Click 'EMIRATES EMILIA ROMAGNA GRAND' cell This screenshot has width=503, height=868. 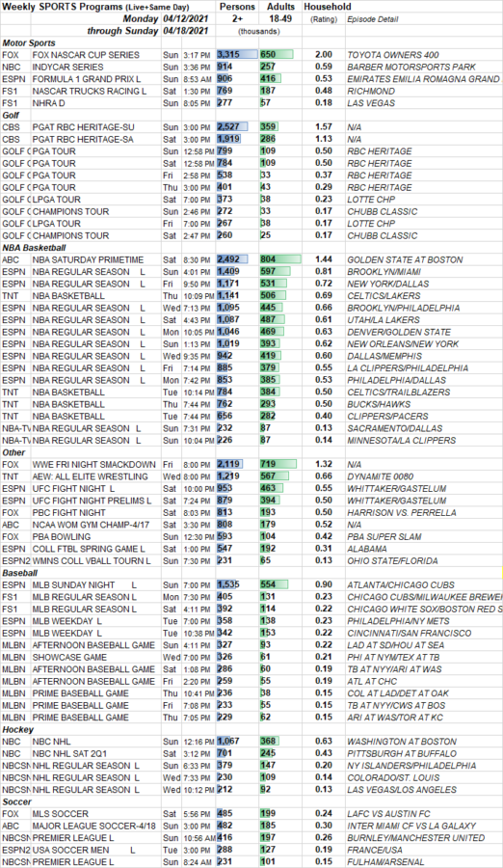[x=423, y=79]
